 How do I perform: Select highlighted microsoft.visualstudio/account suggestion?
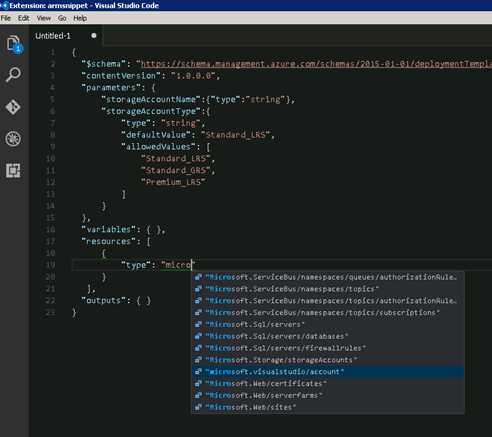tap(328, 372)
